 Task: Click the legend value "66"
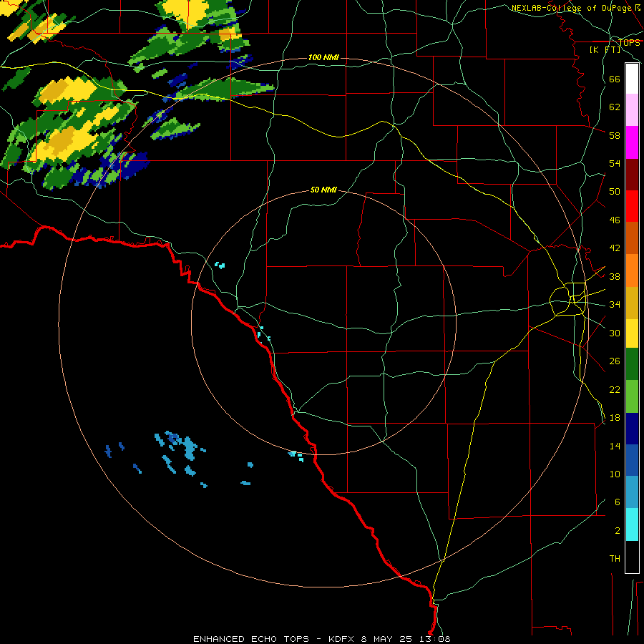pos(615,79)
